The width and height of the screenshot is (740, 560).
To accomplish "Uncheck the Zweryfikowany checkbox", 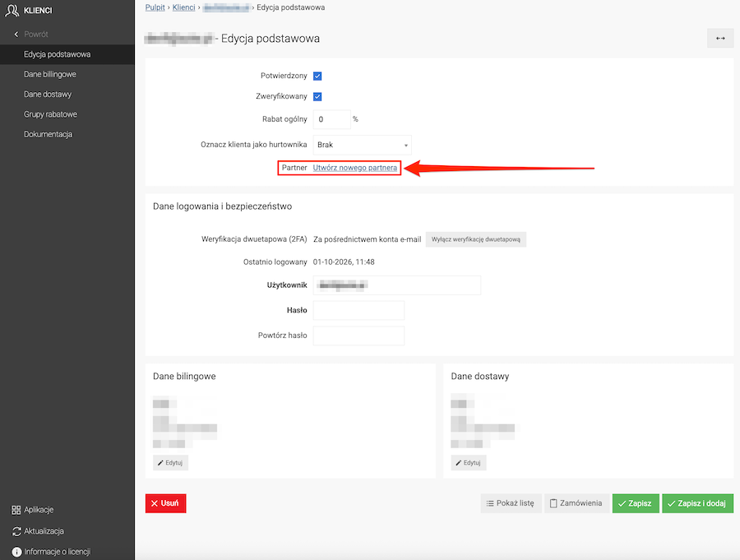I will (x=317, y=97).
